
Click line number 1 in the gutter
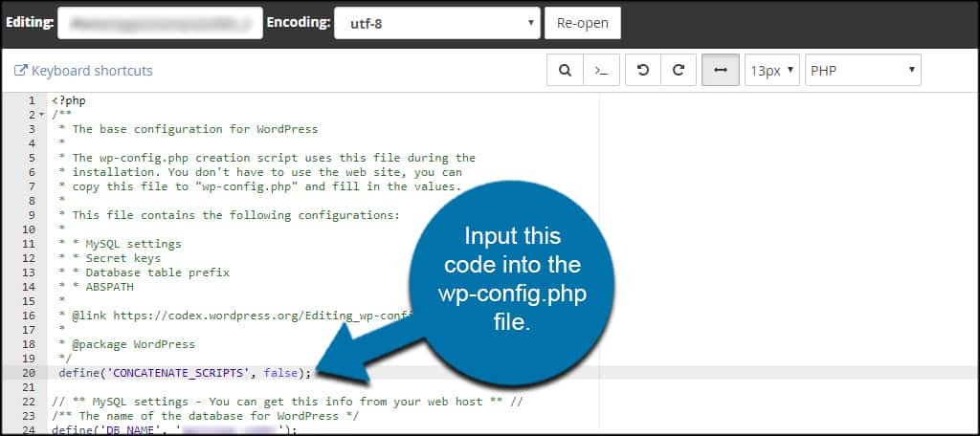tap(32, 100)
